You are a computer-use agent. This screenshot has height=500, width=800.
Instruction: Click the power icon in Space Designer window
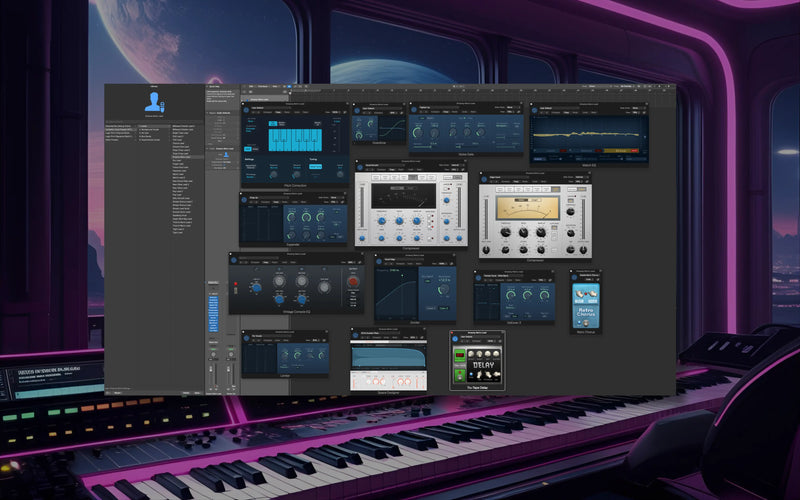coord(355,336)
